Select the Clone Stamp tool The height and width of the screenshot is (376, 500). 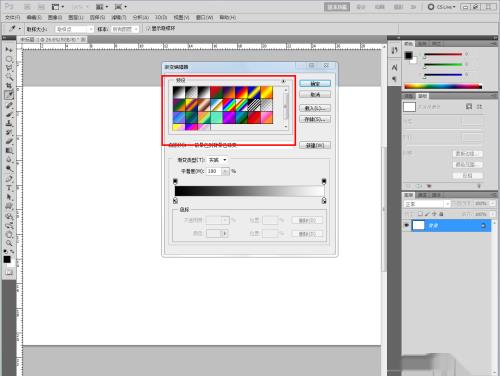(9, 123)
